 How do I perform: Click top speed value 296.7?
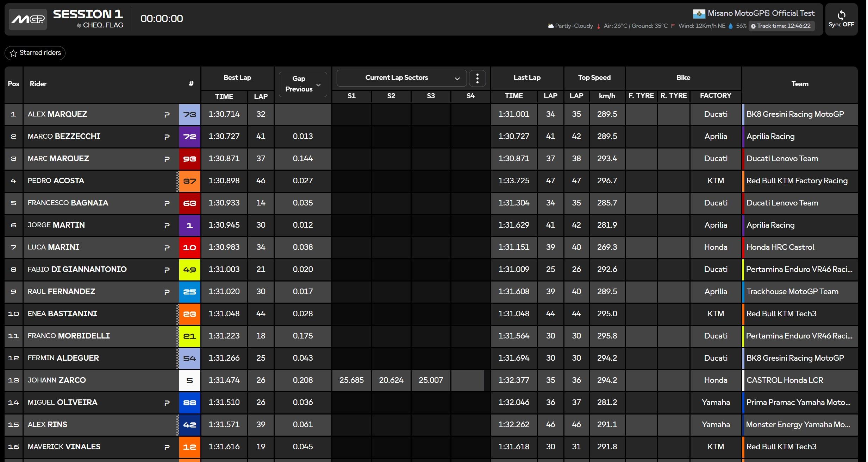pyautogui.click(x=607, y=181)
